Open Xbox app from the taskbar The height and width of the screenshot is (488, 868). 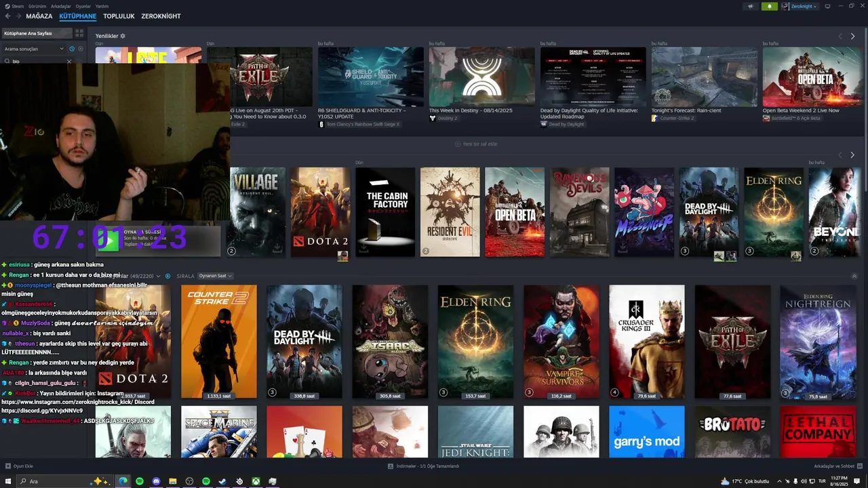pyautogui.click(x=256, y=481)
